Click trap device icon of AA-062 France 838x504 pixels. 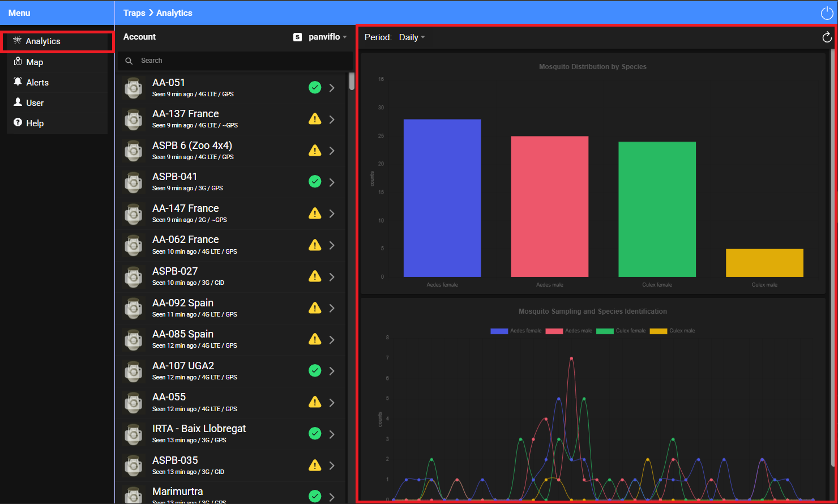(134, 245)
